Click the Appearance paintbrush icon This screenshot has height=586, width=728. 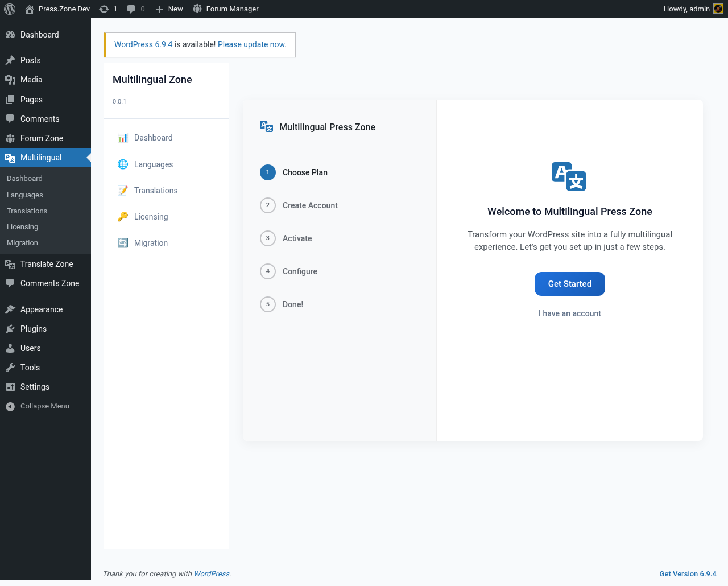10,309
